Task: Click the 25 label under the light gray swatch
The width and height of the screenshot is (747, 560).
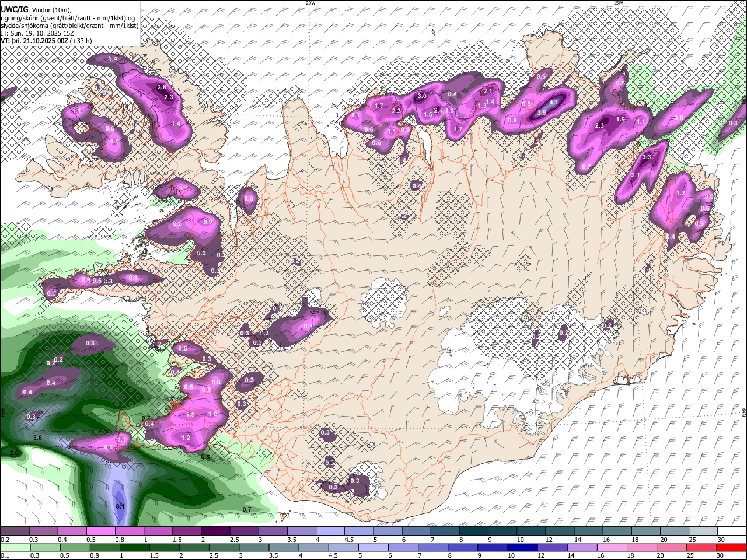Action: [692, 540]
